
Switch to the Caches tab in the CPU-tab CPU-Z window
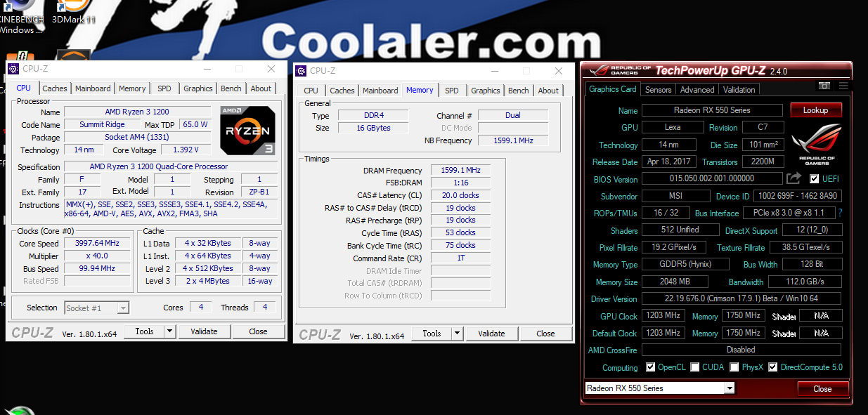55,88
